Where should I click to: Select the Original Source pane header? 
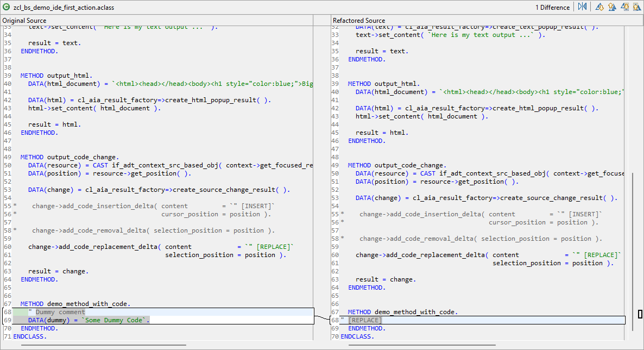(24, 20)
